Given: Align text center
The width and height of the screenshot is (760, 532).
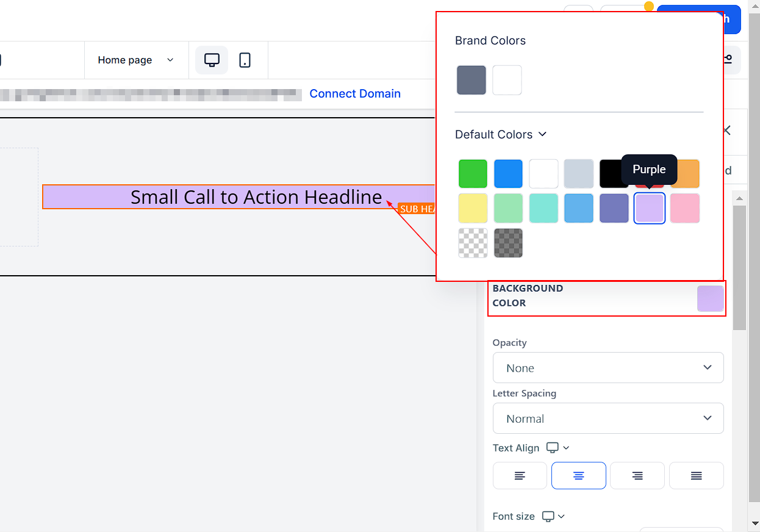Looking at the screenshot, I should tap(579, 476).
